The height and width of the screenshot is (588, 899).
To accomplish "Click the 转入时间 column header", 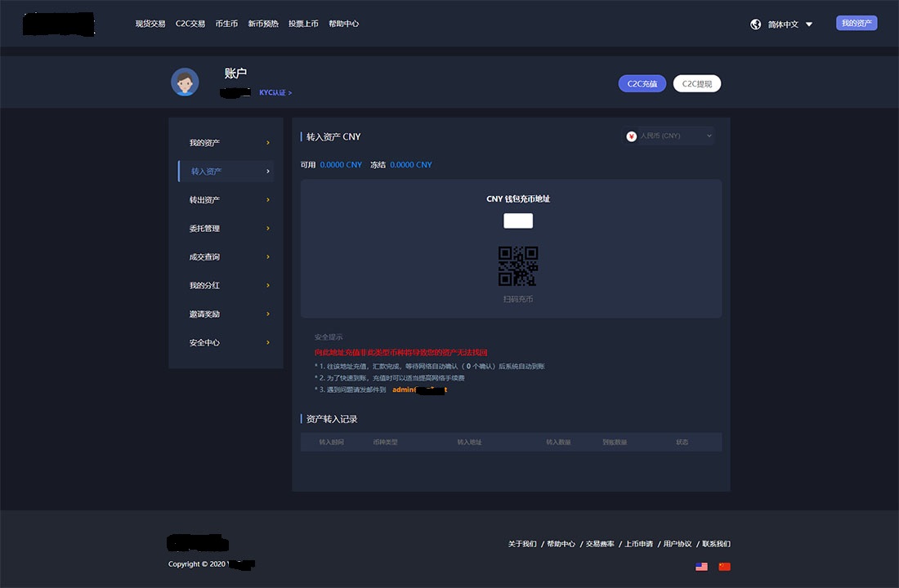I will [x=331, y=442].
